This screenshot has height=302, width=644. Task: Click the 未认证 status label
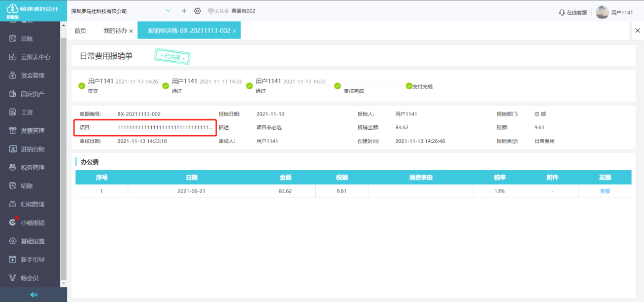(x=221, y=11)
